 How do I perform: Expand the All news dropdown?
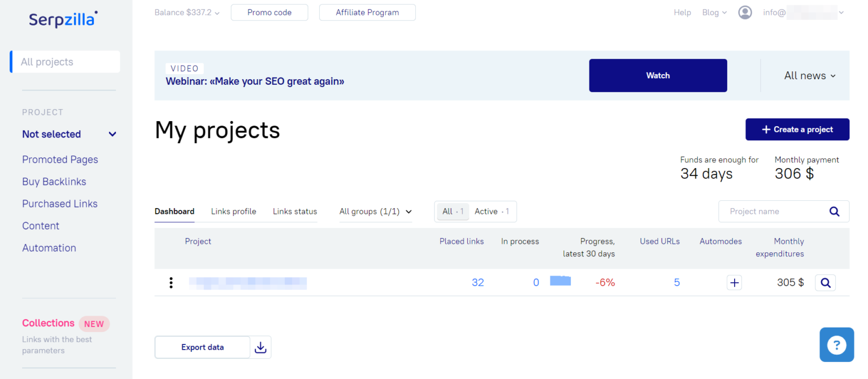[x=809, y=75]
